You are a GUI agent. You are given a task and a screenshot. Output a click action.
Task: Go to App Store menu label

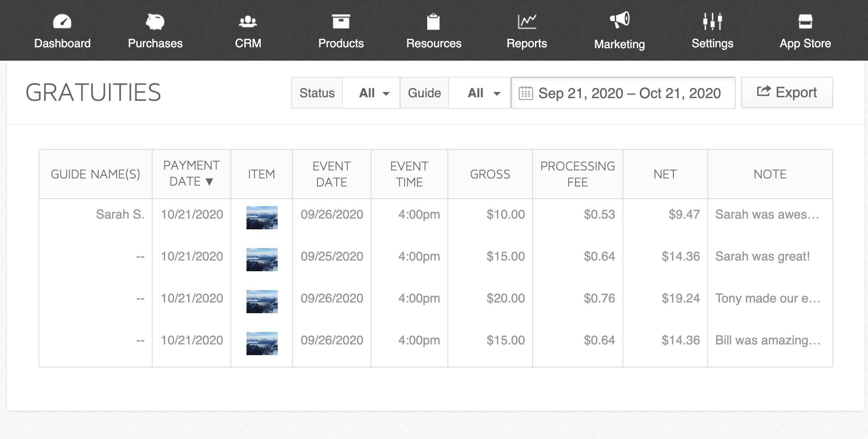805,43
